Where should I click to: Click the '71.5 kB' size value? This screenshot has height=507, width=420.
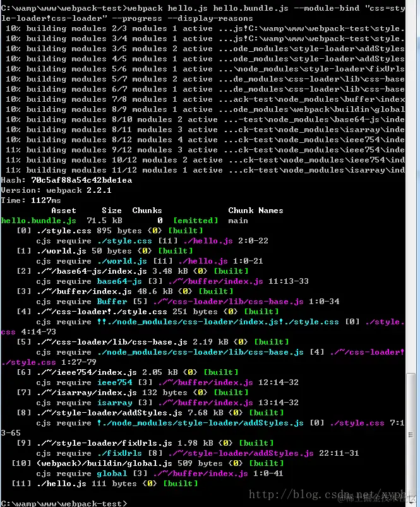tap(104, 221)
